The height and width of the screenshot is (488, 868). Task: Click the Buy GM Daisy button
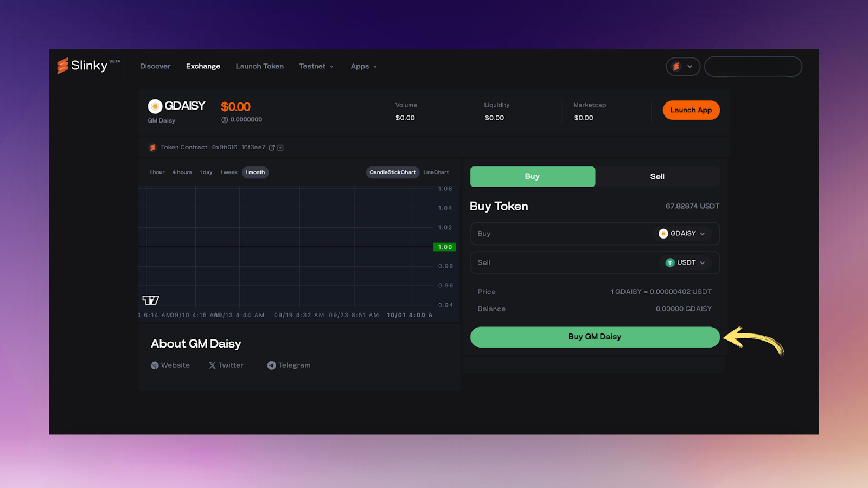coord(595,337)
